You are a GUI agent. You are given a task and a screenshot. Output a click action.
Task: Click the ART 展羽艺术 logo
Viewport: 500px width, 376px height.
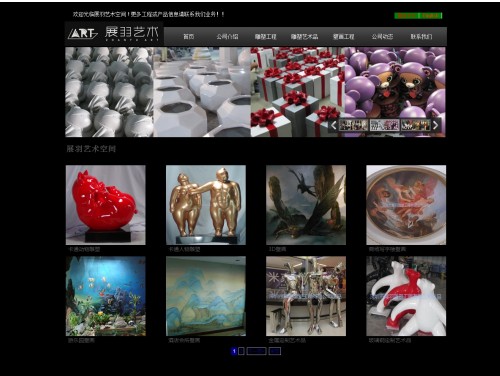[x=114, y=33]
